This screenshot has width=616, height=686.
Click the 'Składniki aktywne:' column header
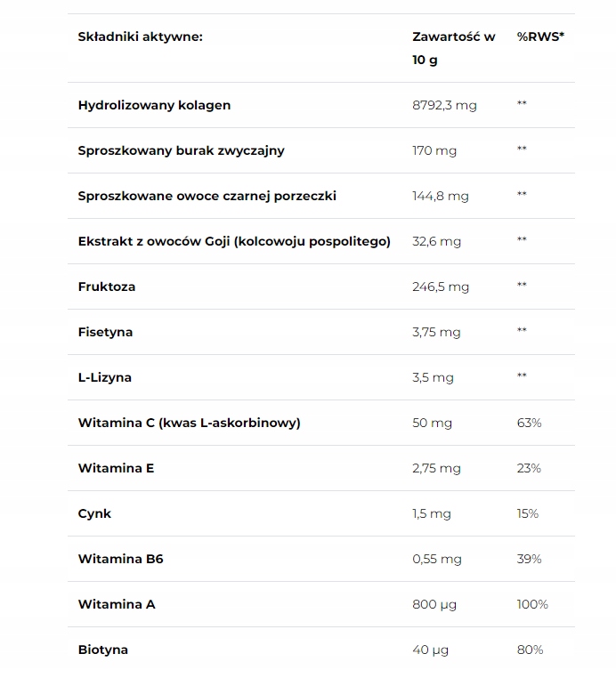tap(140, 37)
